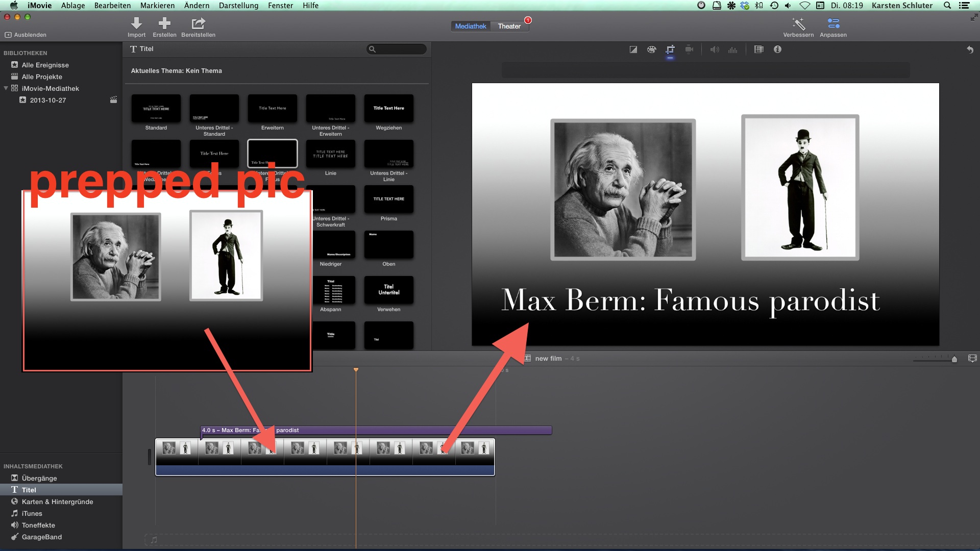Viewport: 980px width, 551px height.
Task: Open the Bearbeiten menu
Action: pyautogui.click(x=112, y=6)
